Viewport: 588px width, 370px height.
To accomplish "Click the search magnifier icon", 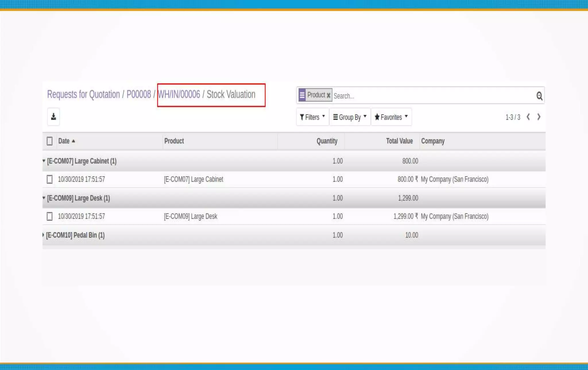I will coord(539,96).
